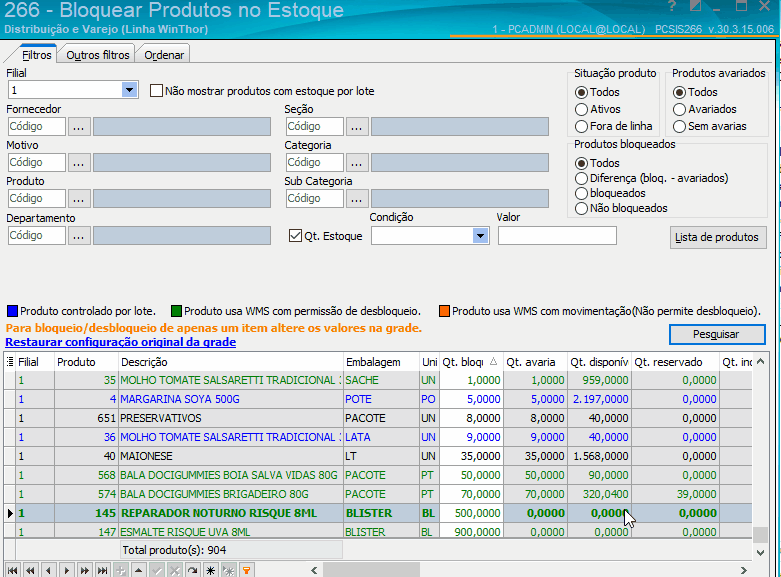The width and height of the screenshot is (781, 577).
Task: Open the Filial dropdown
Action: 129,90
